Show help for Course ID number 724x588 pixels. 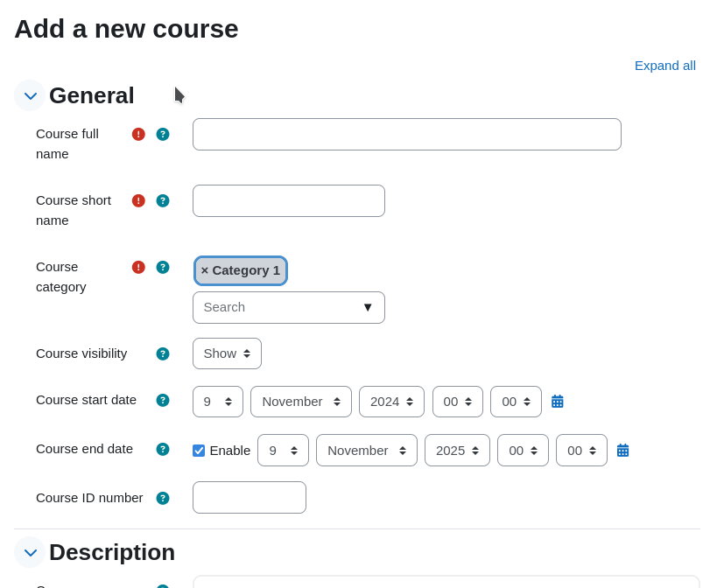[163, 498]
